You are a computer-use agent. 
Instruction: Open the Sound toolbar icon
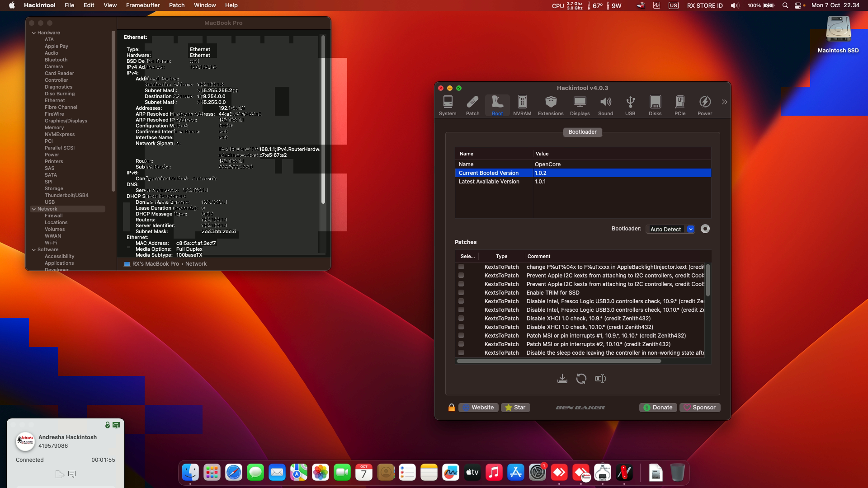(x=605, y=106)
